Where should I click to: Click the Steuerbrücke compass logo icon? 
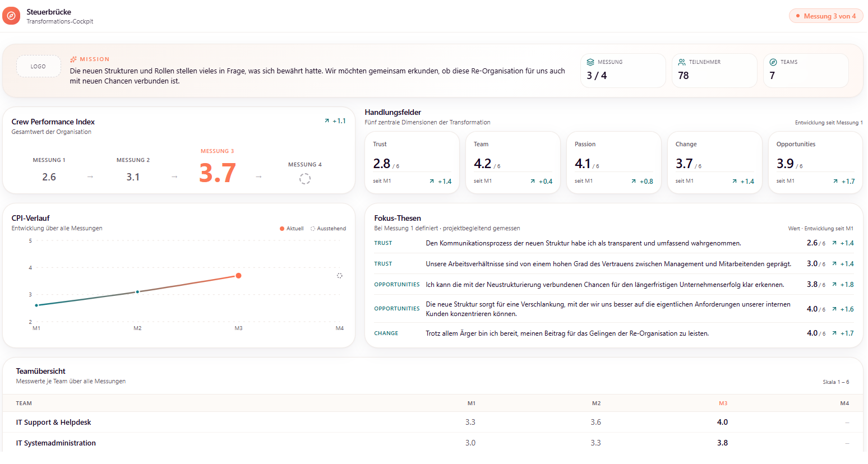pyautogui.click(x=11, y=16)
